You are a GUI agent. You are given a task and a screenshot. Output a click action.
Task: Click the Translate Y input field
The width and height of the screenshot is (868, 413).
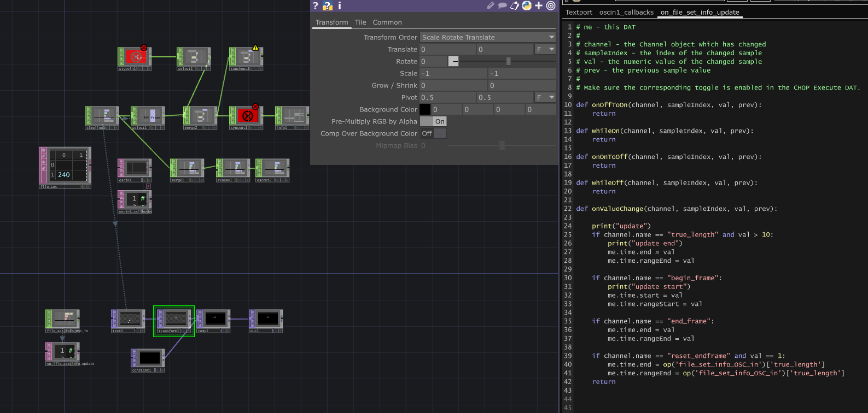(x=505, y=49)
